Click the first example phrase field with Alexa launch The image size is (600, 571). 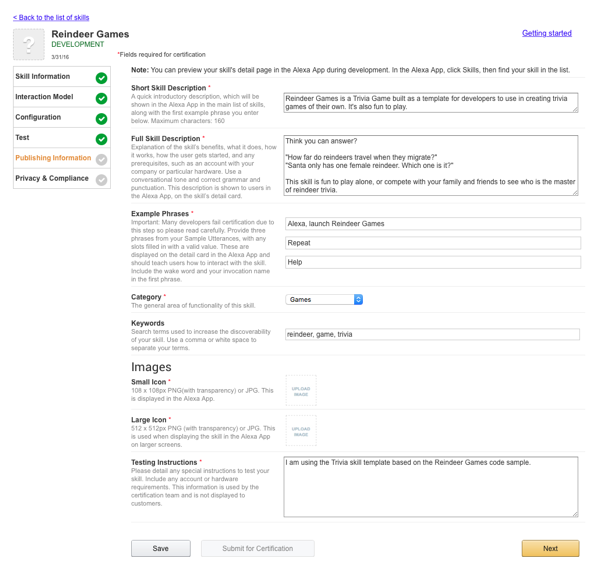(x=433, y=224)
